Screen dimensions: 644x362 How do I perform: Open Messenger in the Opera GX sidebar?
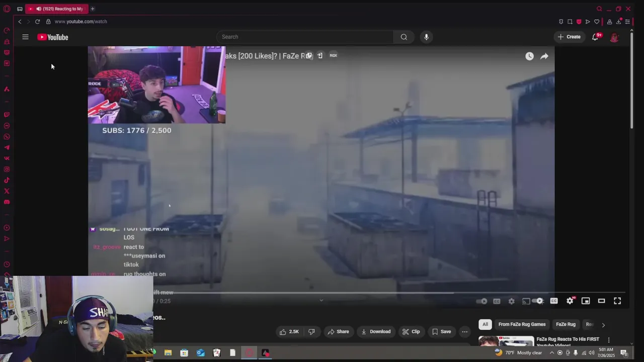coord(7,126)
